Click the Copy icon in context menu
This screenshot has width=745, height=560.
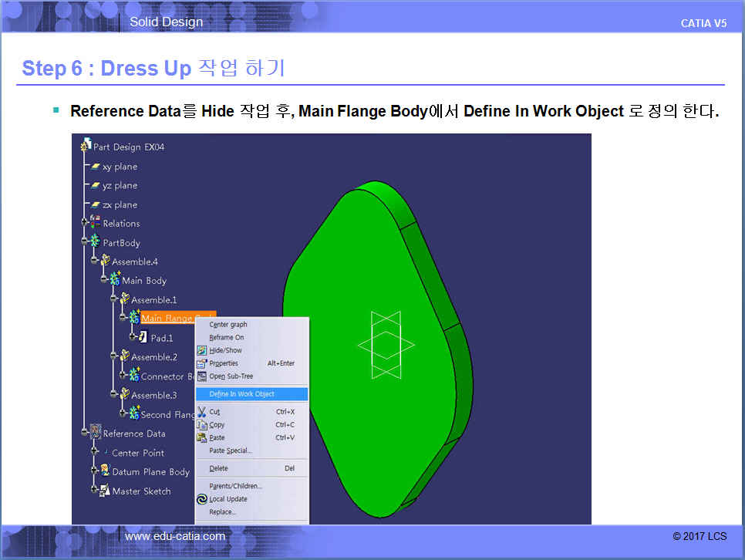point(202,425)
